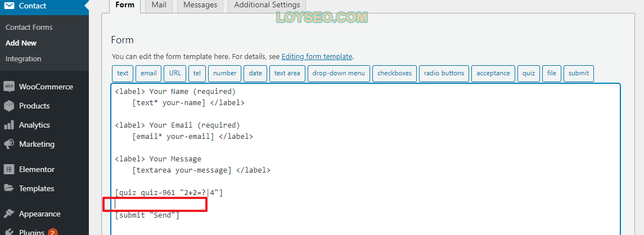Open Integration submenu item

coord(24,58)
